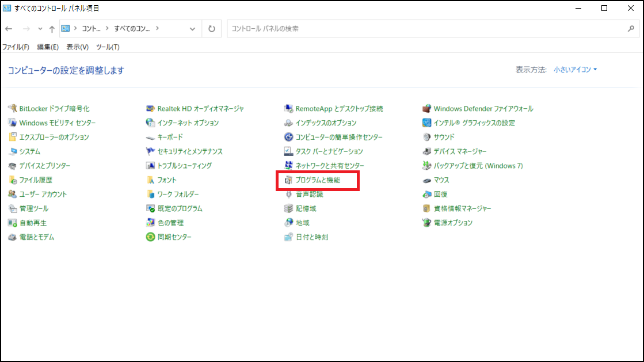
Task: Refresh the control panel view
Action: [x=212, y=29]
